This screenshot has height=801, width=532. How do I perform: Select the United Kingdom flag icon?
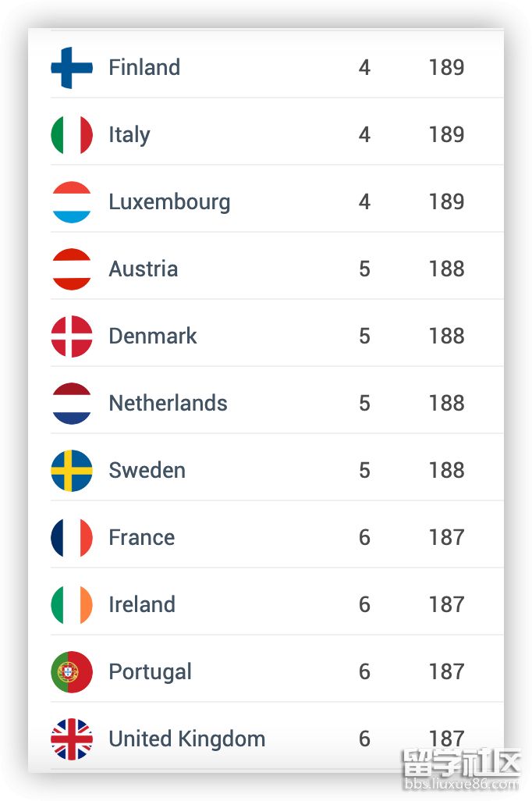[x=72, y=739]
